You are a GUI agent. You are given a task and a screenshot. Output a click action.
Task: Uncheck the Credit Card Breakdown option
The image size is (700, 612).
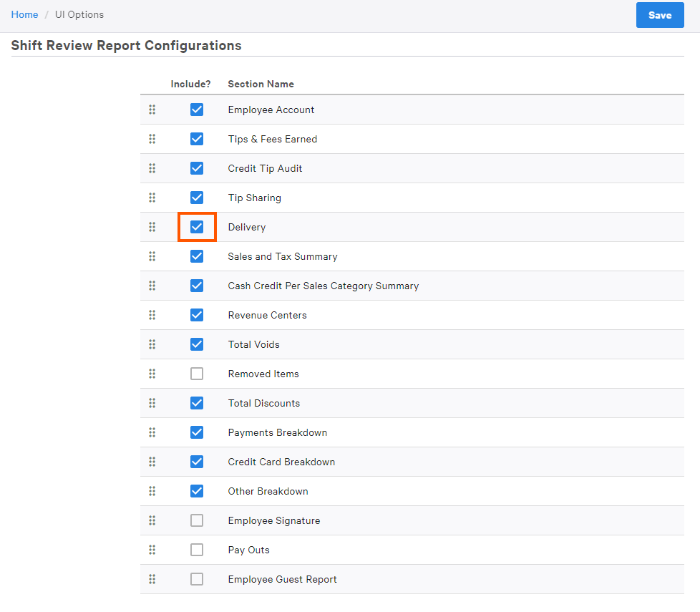coord(197,462)
